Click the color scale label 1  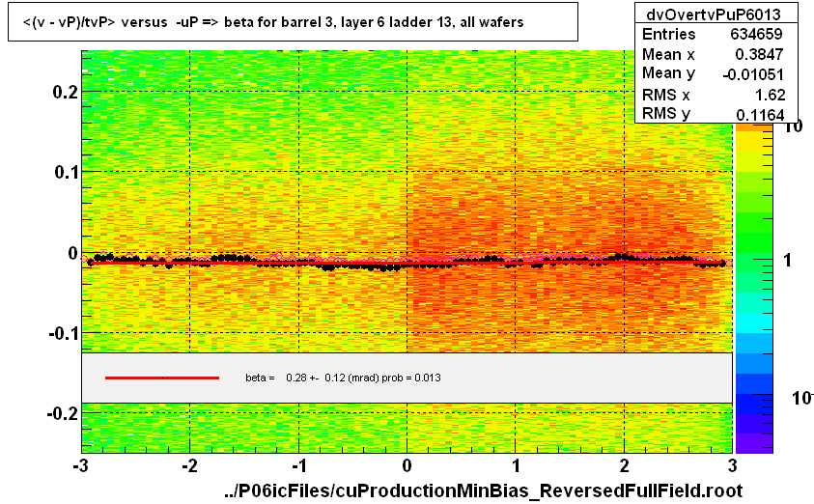(x=788, y=260)
